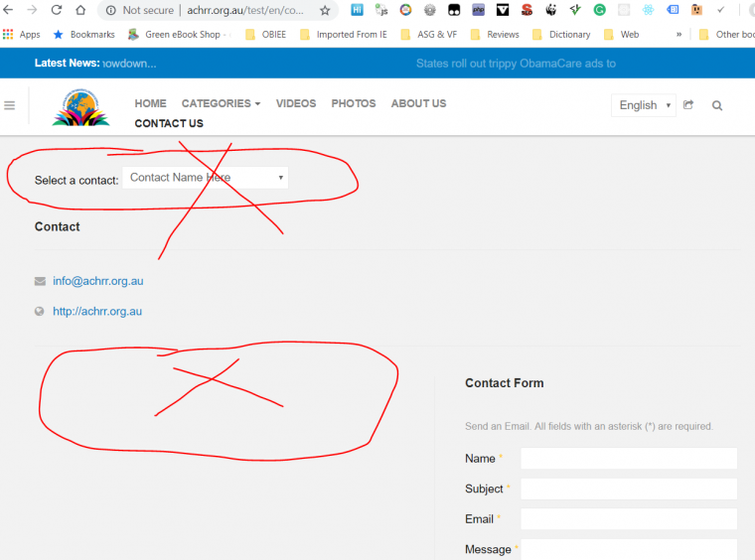
Task: Open the WWF panda extension
Action: coord(550,10)
